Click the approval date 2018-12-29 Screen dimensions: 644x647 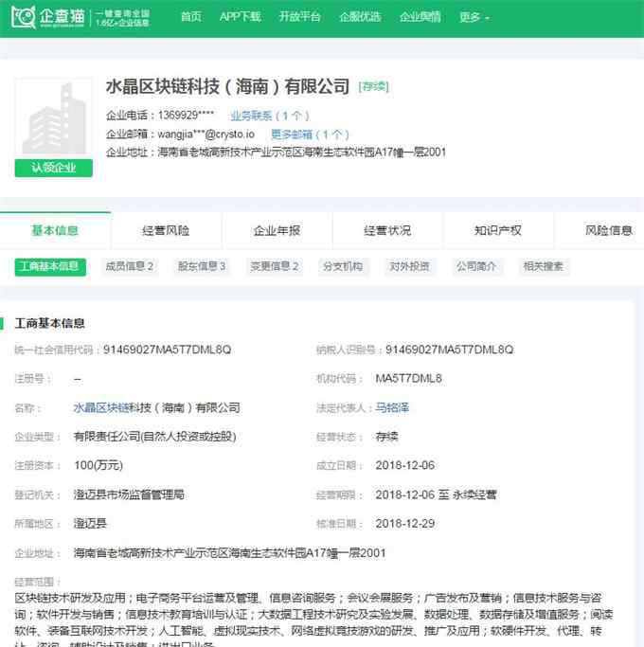pyautogui.click(x=405, y=524)
